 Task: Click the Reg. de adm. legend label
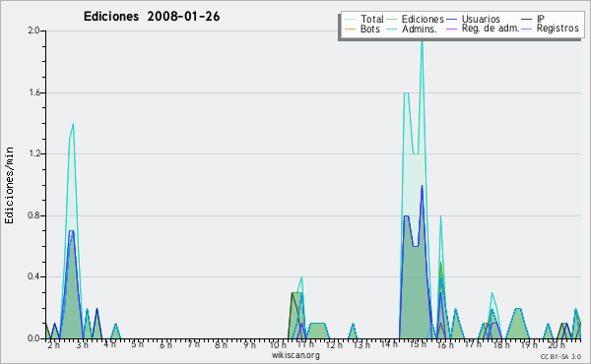click(491, 29)
